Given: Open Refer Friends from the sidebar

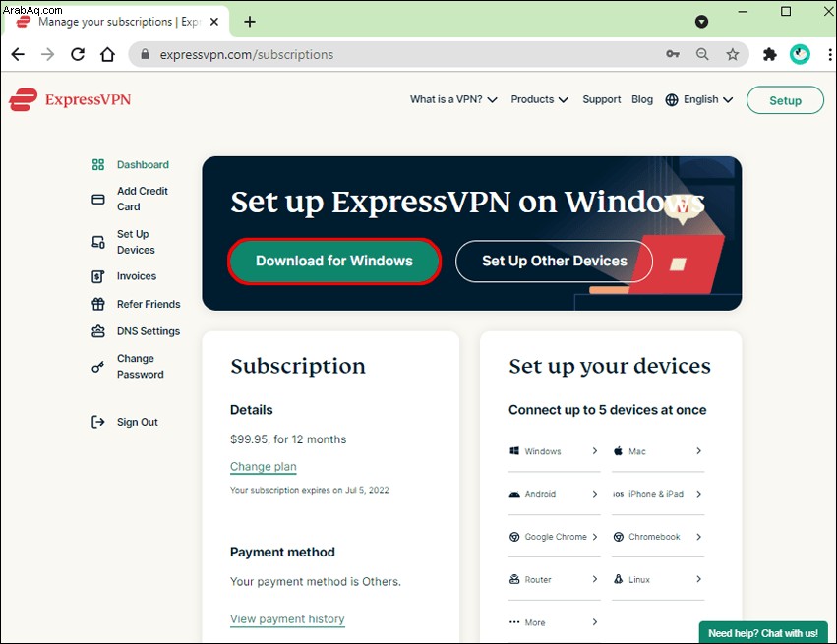Looking at the screenshot, I should coord(149,304).
